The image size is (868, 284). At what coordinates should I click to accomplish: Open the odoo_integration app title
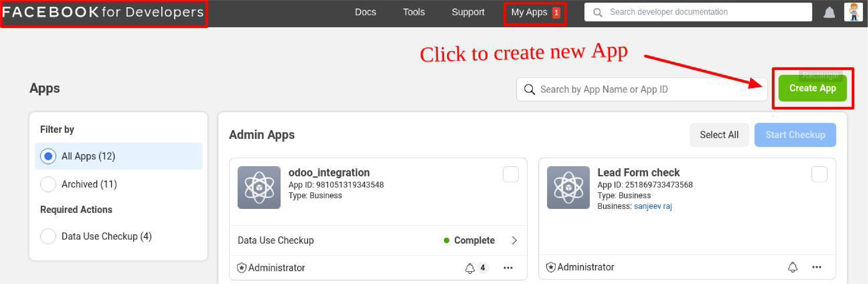point(329,173)
